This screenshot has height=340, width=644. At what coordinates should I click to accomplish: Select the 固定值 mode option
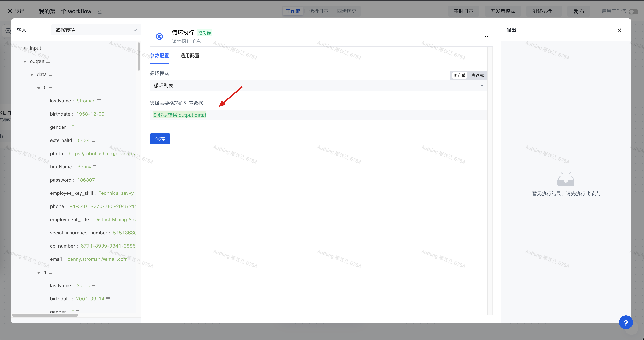point(459,76)
